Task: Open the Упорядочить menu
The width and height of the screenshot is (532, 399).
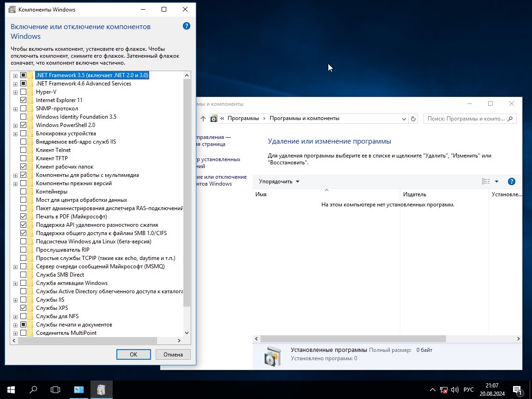Action: (x=279, y=181)
